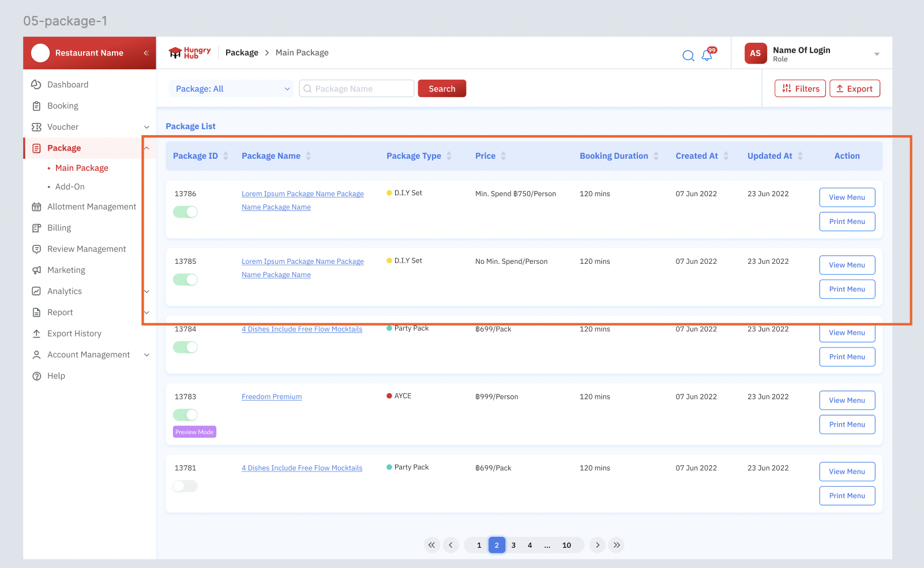924x568 pixels.
Task: Click the search magnifier icon in header
Action: (688, 55)
